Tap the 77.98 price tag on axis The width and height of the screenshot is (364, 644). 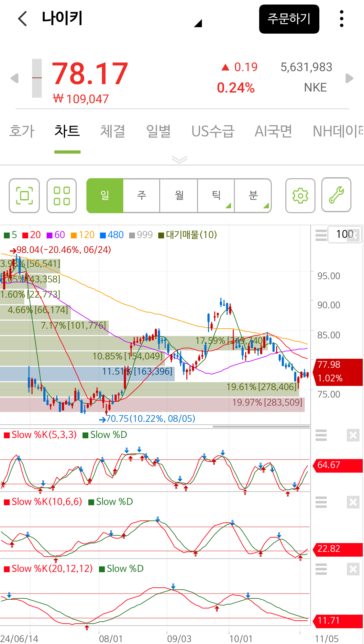pos(338,372)
